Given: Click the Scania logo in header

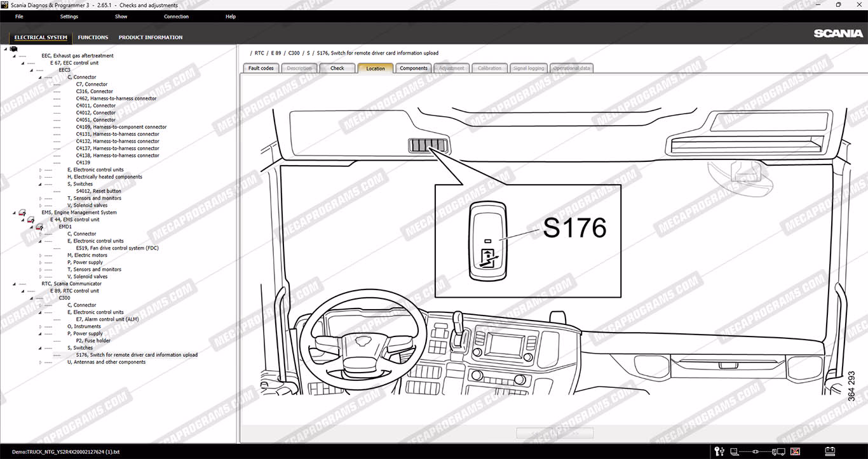Looking at the screenshot, I should tap(838, 34).
